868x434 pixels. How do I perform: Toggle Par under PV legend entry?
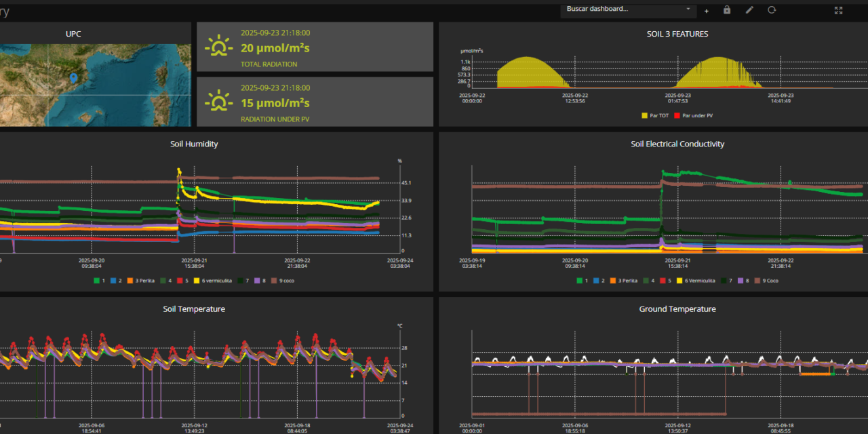pos(694,115)
